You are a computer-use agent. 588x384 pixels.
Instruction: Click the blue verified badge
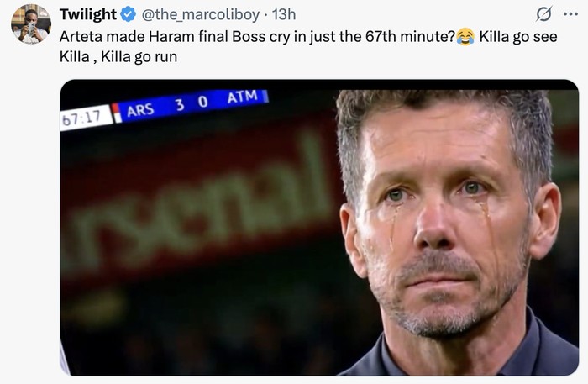129,15
